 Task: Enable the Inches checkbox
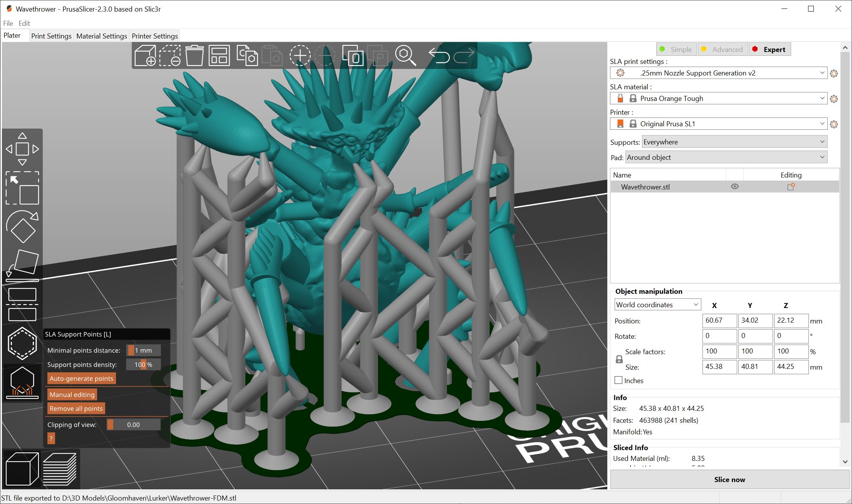(x=618, y=380)
